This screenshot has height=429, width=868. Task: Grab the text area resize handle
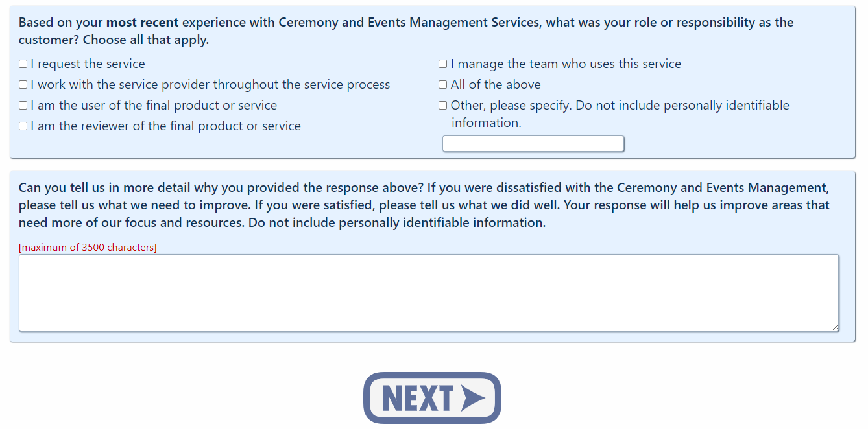[834, 328]
